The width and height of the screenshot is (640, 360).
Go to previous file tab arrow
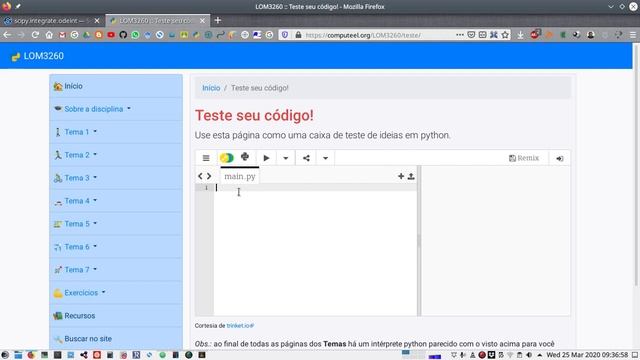coord(200,176)
